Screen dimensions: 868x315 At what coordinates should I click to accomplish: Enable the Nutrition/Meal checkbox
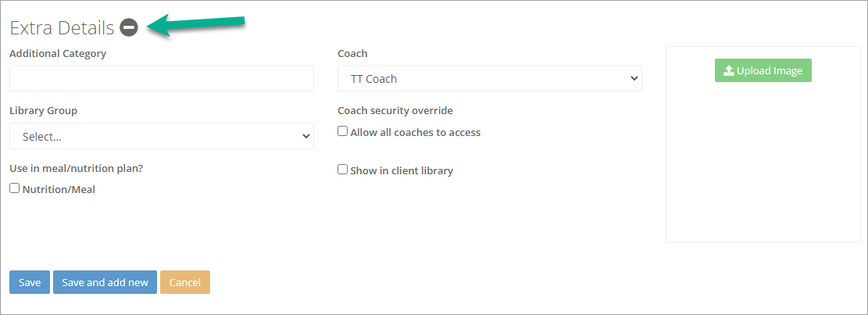coord(14,188)
